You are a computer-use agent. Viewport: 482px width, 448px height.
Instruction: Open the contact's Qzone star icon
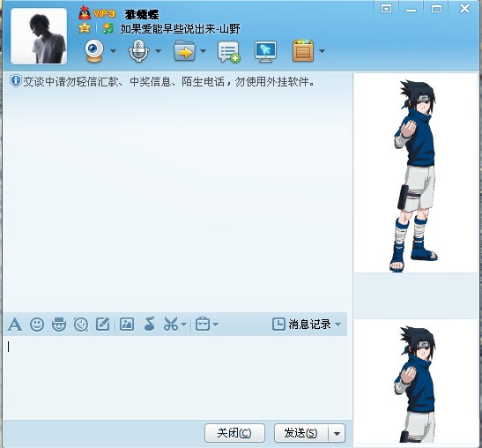[x=85, y=28]
